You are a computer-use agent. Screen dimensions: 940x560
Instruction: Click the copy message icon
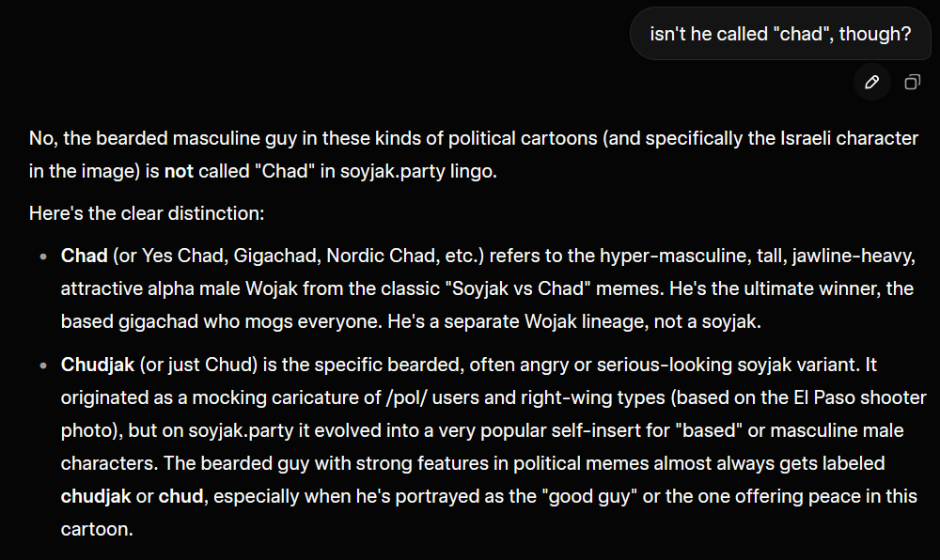tap(912, 83)
